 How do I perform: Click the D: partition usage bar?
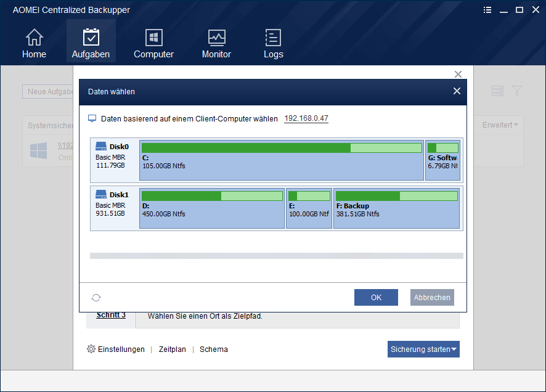tap(212, 196)
